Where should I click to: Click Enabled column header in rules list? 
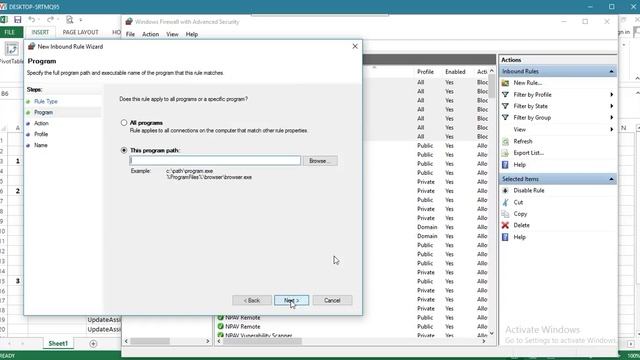pyautogui.click(x=455, y=72)
